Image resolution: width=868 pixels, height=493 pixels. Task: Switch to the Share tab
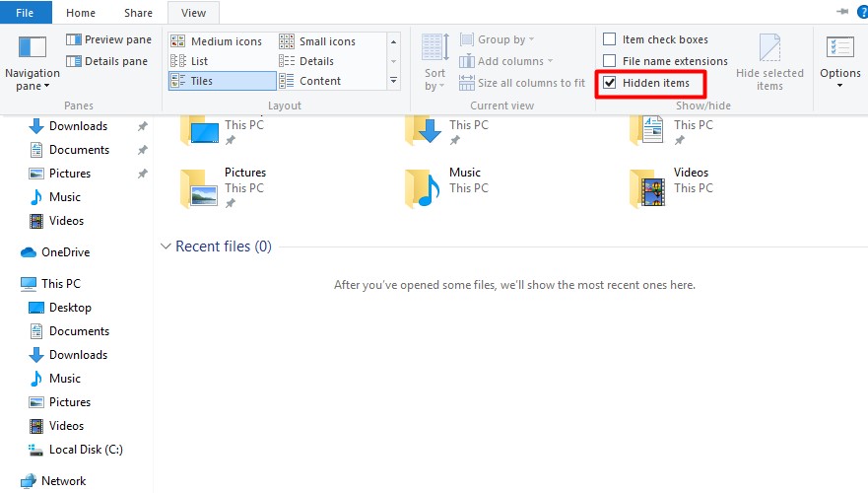point(138,12)
